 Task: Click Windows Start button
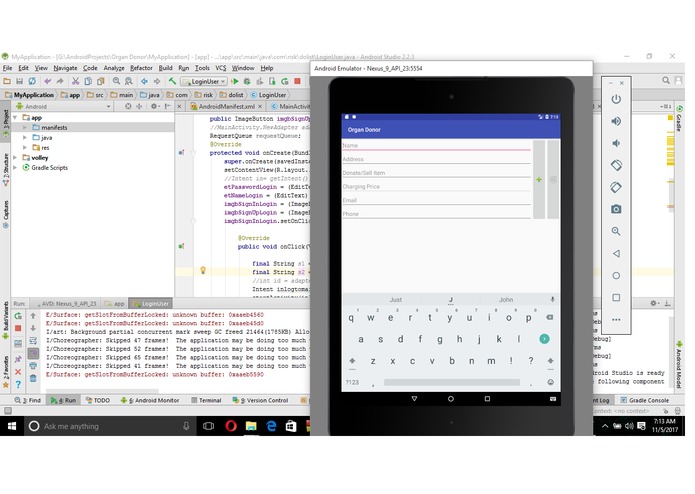click(x=12, y=426)
